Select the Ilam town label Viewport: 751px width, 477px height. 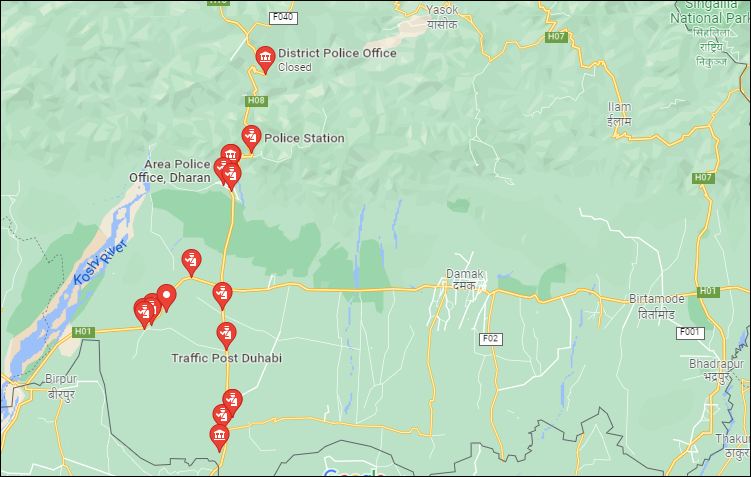620,114
